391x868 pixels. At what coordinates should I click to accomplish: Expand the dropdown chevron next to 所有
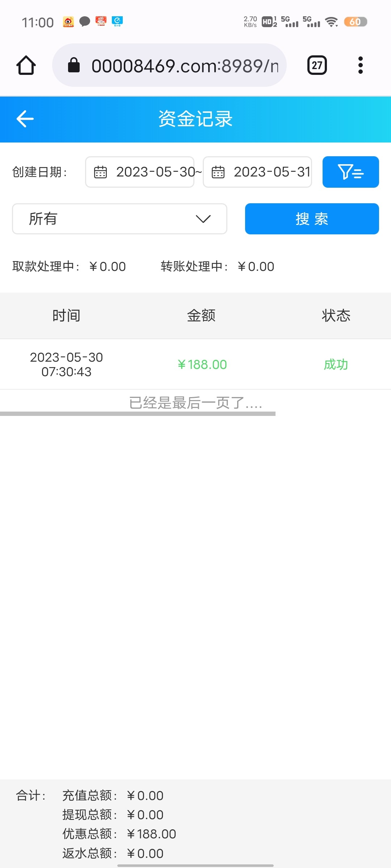203,219
